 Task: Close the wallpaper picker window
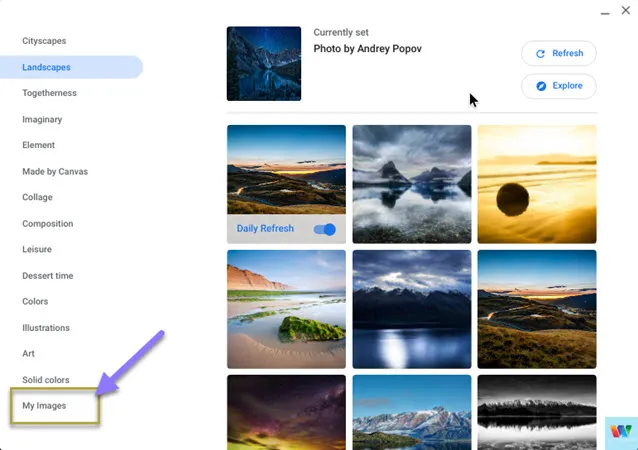(626, 10)
